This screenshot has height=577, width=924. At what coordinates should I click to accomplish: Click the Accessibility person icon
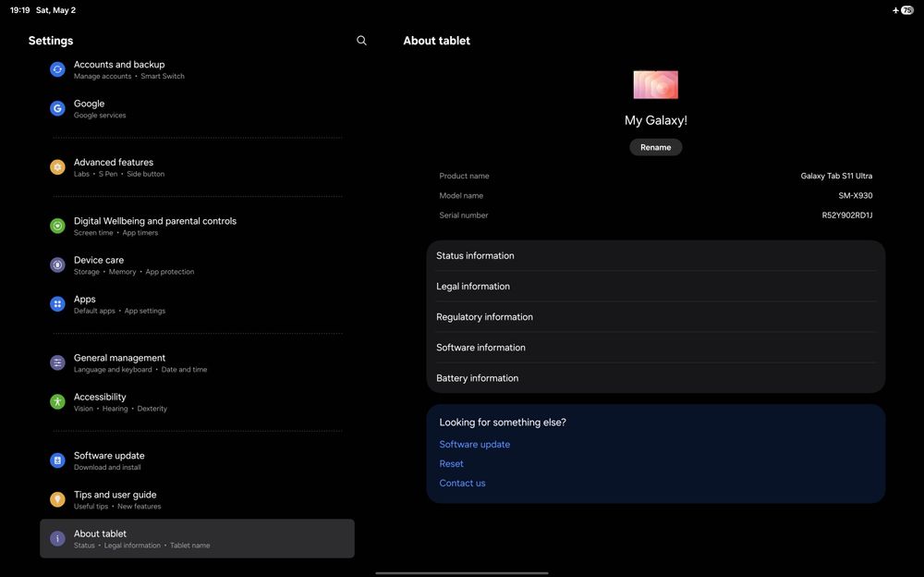[x=57, y=402]
